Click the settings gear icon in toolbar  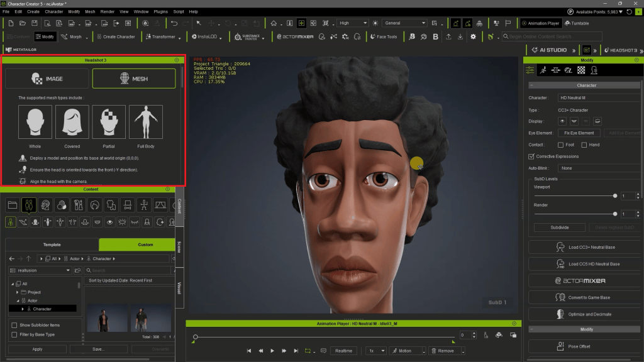[473, 36]
